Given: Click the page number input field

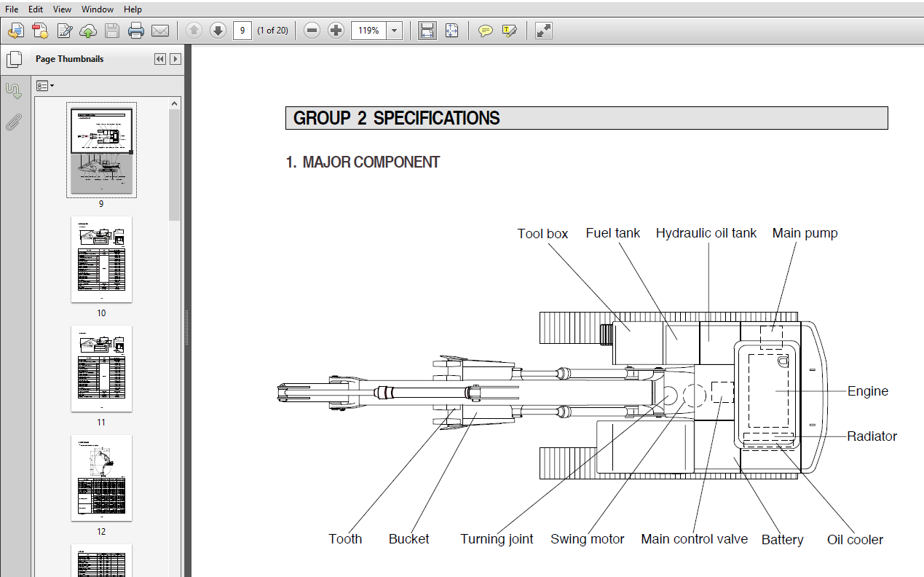Looking at the screenshot, I should pos(242,31).
